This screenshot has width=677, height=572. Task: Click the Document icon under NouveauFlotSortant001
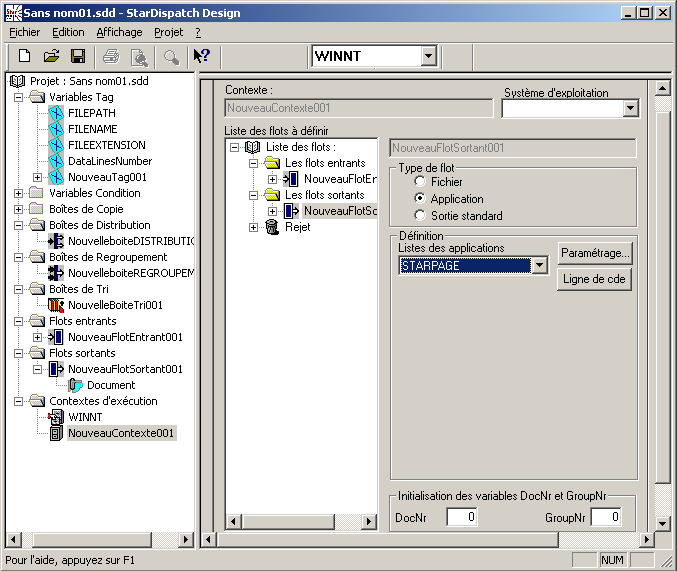(x=76, y=385)
